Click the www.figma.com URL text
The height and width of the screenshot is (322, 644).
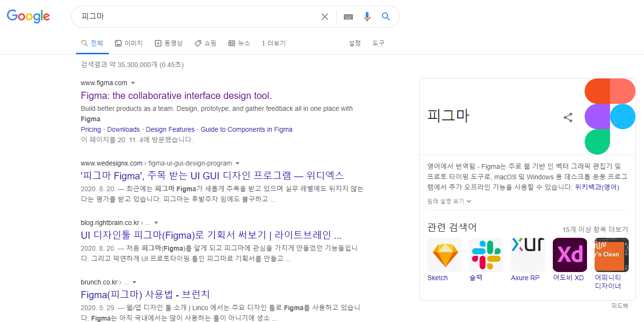coord(104,83)
